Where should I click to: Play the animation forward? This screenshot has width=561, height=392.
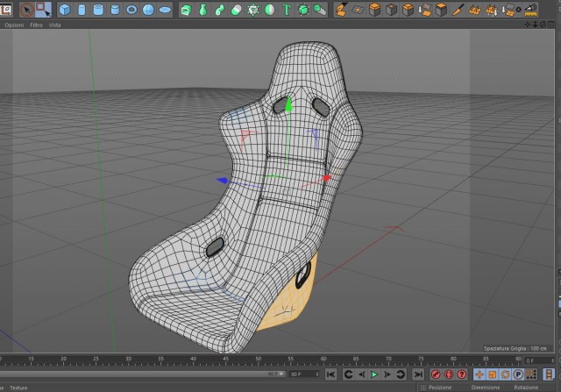(374, 374)
